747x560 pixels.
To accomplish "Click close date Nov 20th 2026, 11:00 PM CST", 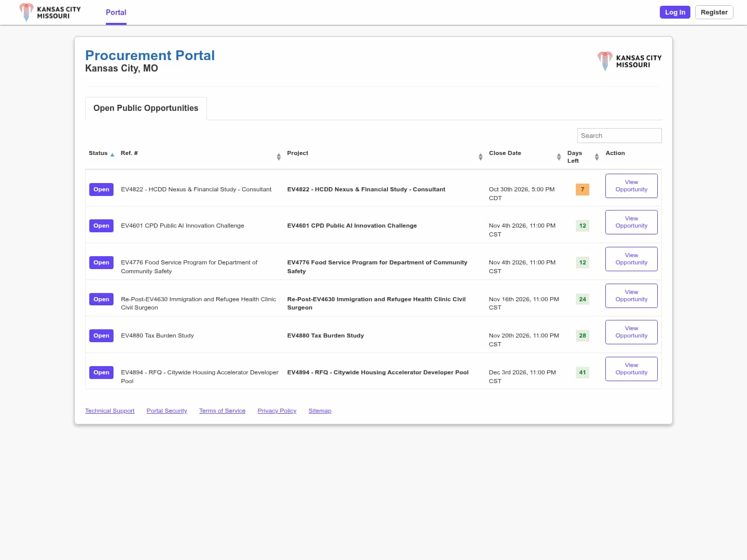I will pyautogui.click(x=524, y=340).
